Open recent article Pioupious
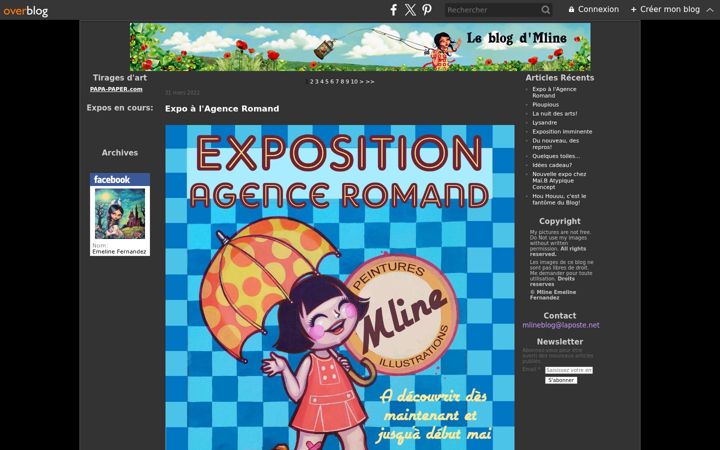Image resolution: width=720 pixels, height=450 pixels. [x=546, y=105]
